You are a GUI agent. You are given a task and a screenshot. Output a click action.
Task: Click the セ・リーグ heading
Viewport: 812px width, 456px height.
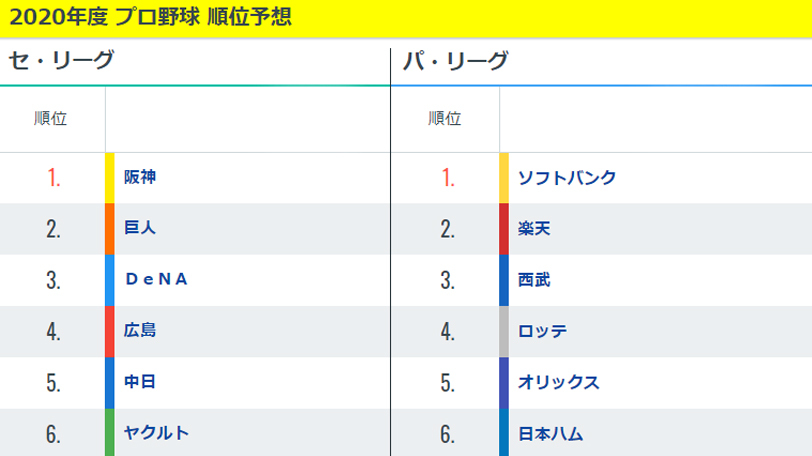(x=61, y=62)
